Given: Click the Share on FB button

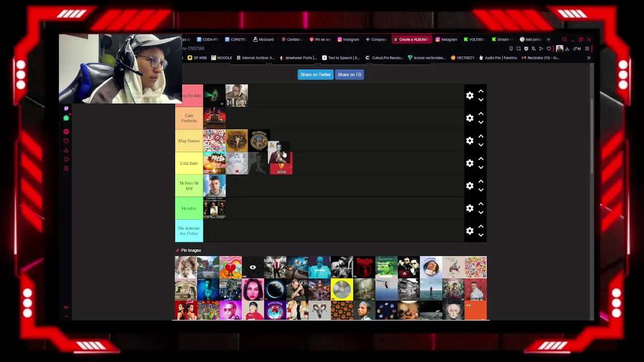Looking at the screenshot, I should pyautogui.click(x=349, y=74).
